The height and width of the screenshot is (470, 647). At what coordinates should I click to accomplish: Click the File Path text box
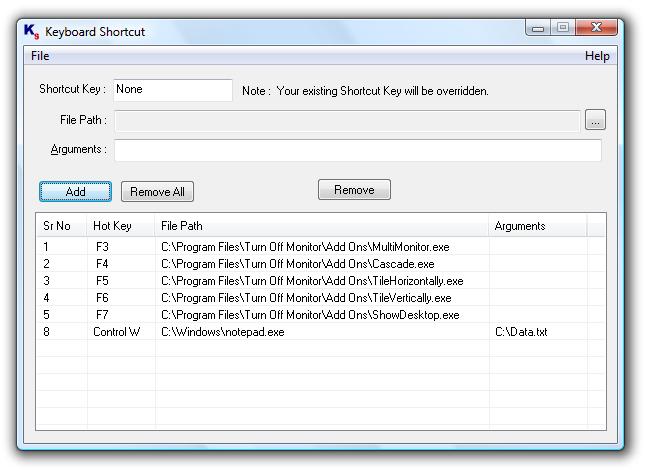pyautogui.click(x=347, y=120)
